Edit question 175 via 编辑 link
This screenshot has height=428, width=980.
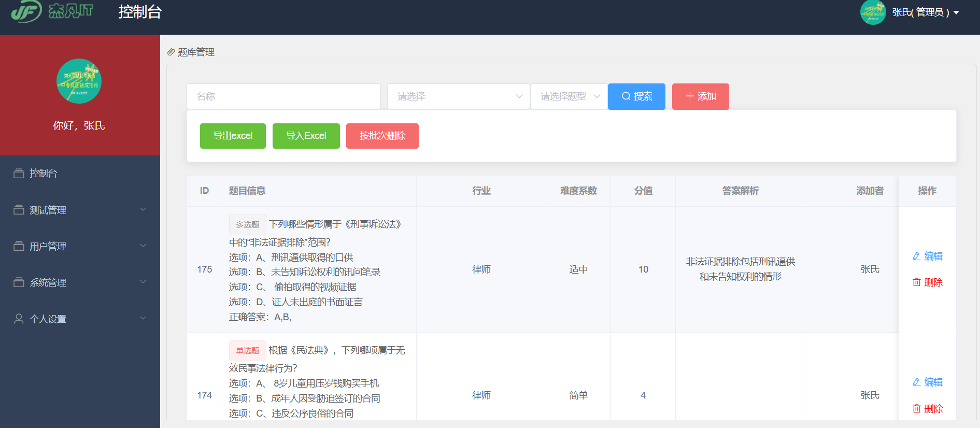[x=928, y=256]
